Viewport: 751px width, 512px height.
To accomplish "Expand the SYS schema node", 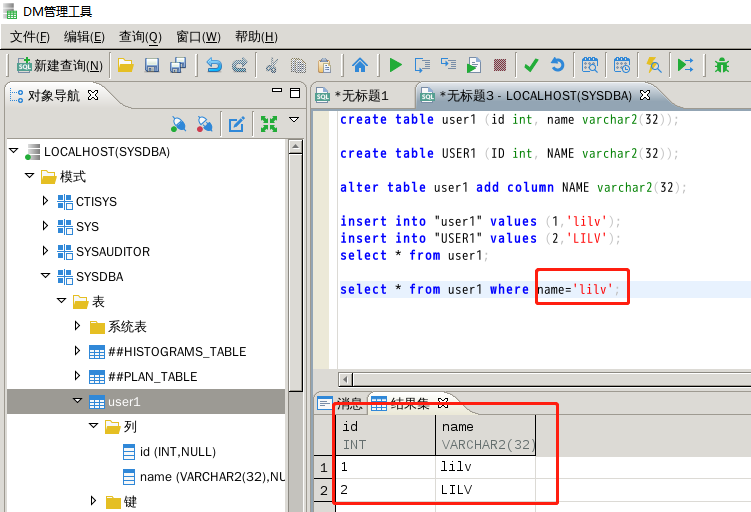I will [45, 226].
